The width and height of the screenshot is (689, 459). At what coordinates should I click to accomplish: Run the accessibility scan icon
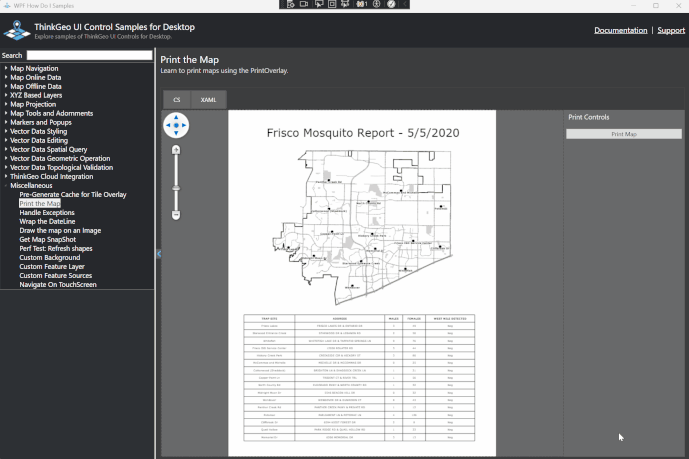point(377,4)
